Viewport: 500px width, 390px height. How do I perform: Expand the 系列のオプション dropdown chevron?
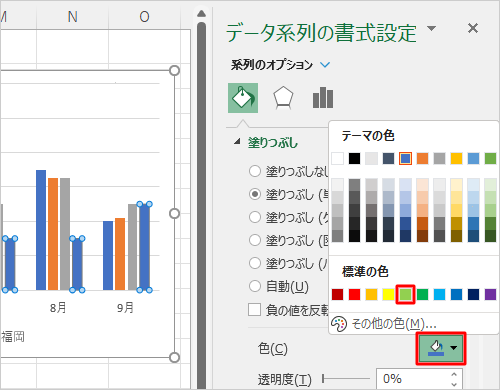pyautogui.click(x=325, y=65)
